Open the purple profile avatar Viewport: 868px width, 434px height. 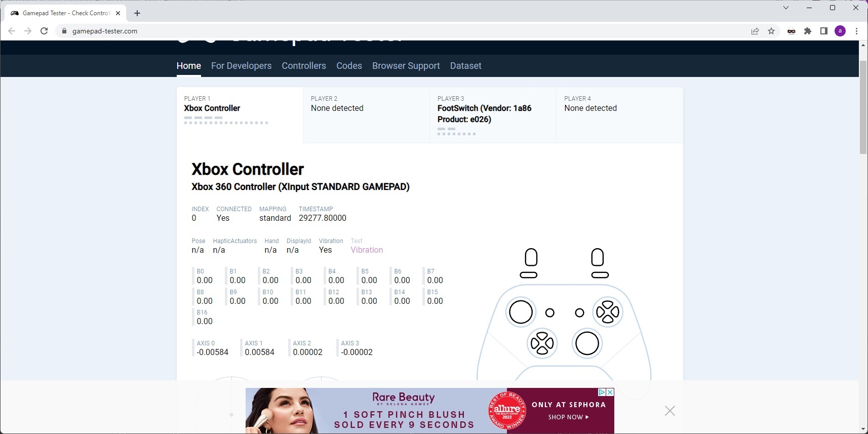pos(840,31)
